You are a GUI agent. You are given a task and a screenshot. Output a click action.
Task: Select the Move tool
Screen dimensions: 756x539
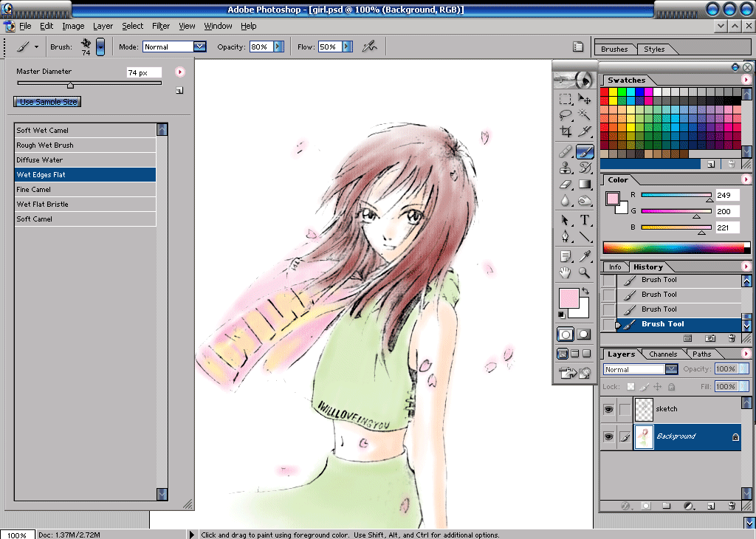(x=585, y=100)
